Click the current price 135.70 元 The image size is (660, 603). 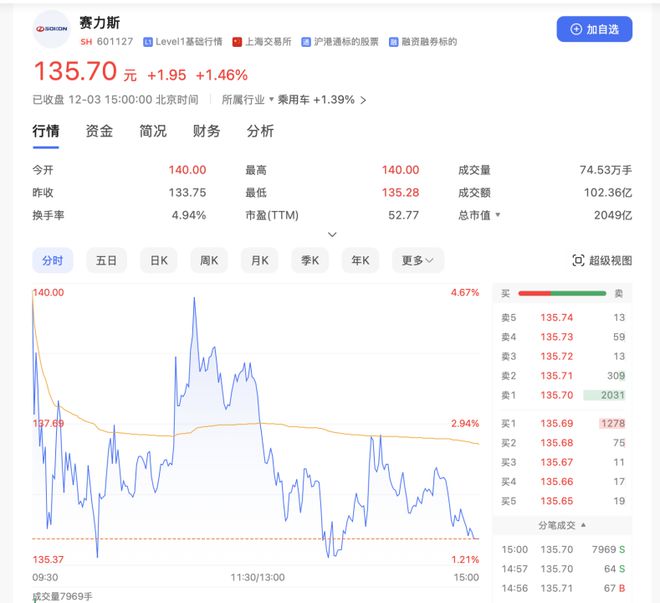click(x=85, y=71)
